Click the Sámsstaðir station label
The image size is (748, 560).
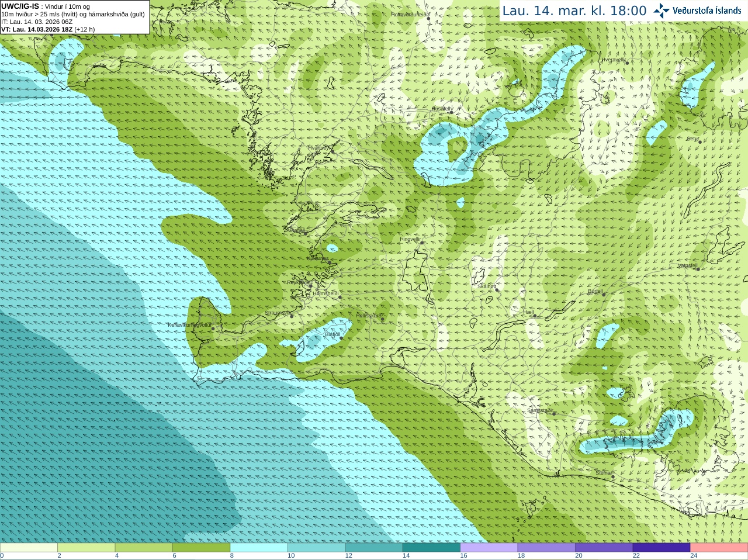coord(540,410)
